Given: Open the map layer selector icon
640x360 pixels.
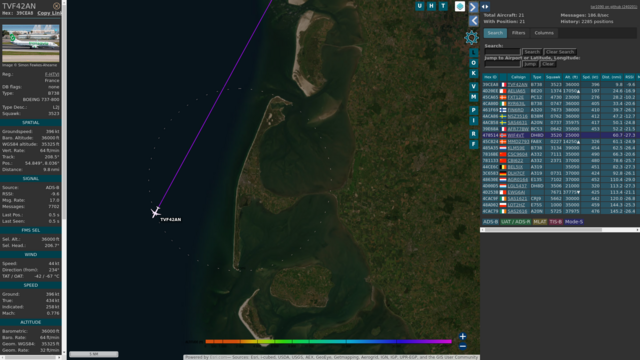Looking at the screenshot, I should coord(460,7).
